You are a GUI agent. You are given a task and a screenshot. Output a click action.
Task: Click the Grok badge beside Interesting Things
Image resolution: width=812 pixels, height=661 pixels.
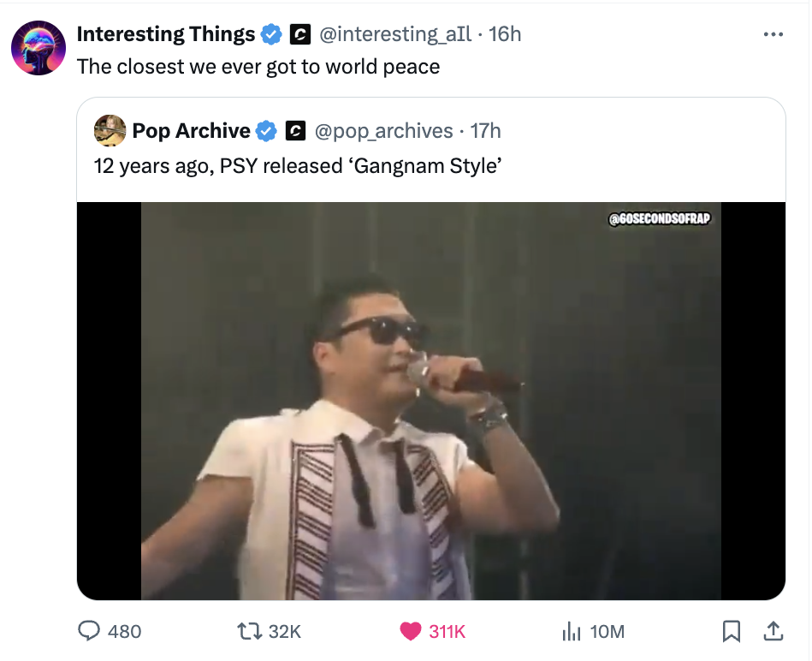(300, 34)
